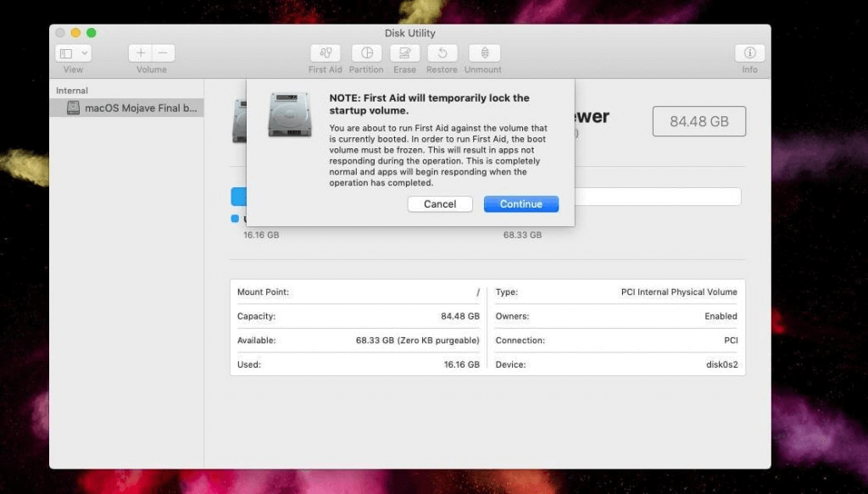Click the Disk Utility window title
The image size is (868, 494).
pyautogui.click(x=409, y=33)
